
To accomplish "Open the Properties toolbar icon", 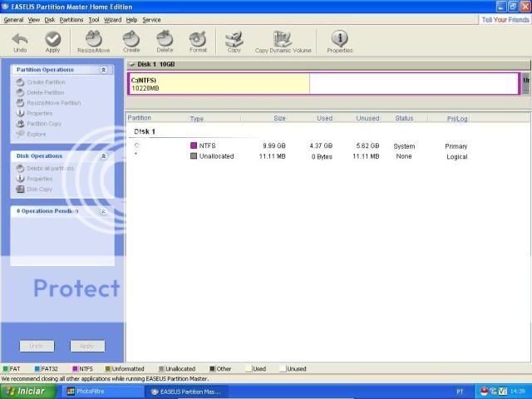I will [x=340, y=42].
